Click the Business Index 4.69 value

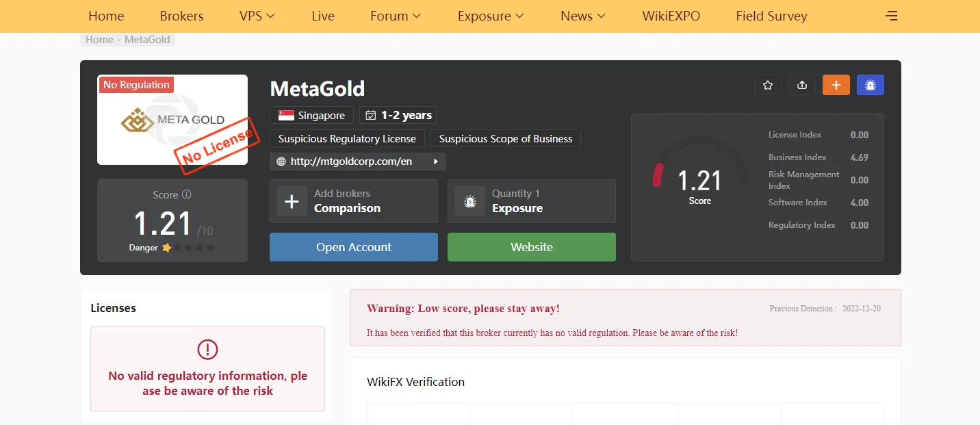click(860, 157)
